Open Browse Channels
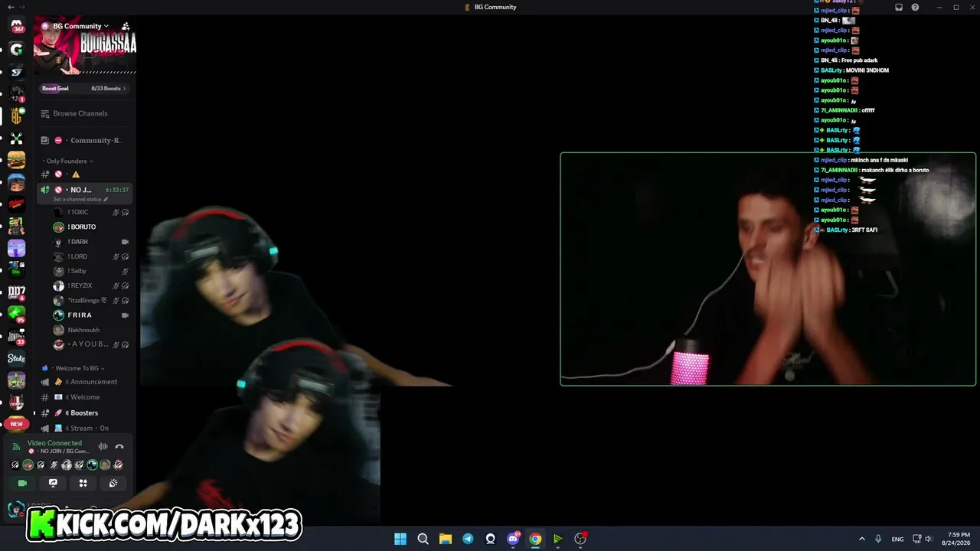This screenshot has width=980, height=551. pos(80,113)
